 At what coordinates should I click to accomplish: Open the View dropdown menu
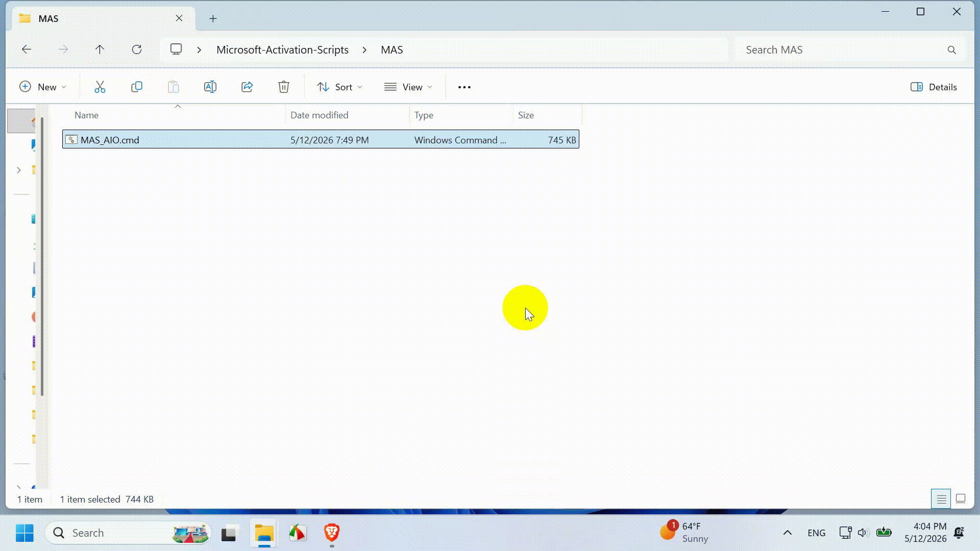[x=408, y=87]
